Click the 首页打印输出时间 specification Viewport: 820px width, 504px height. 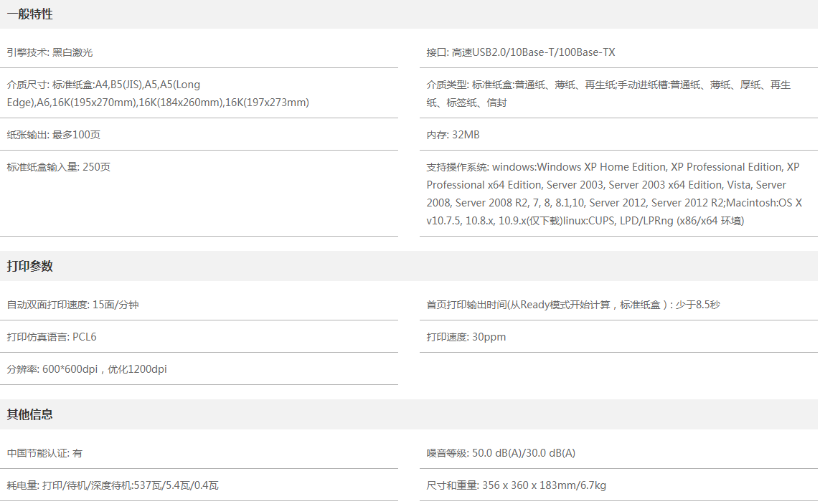(573, 305)
